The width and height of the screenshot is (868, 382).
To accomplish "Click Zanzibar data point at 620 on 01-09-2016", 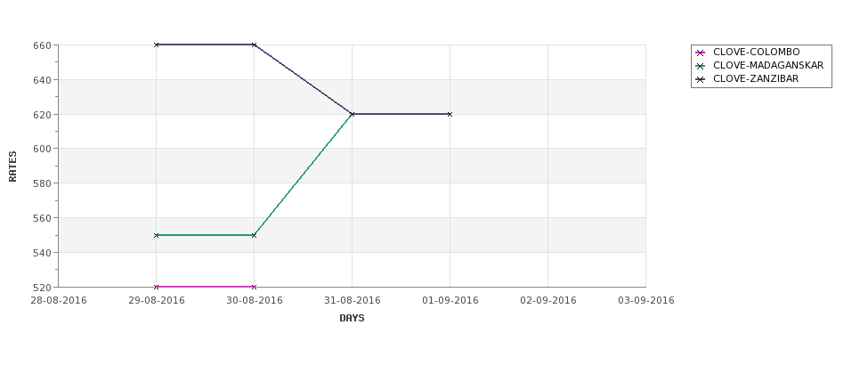I will click(x=450, y=114).
